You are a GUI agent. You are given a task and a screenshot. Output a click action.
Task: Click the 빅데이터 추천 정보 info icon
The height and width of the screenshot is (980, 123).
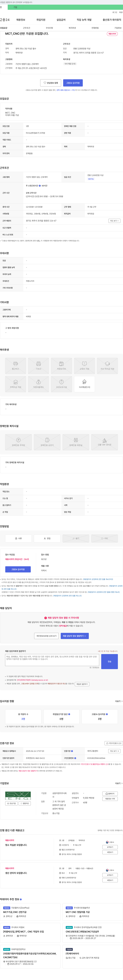coord(20,899)
